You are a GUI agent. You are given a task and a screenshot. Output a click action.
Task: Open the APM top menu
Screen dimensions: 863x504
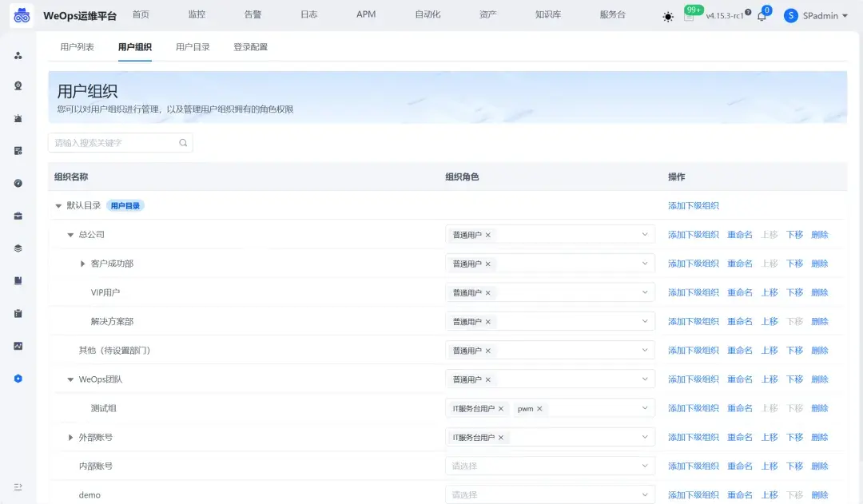(366, 14)
